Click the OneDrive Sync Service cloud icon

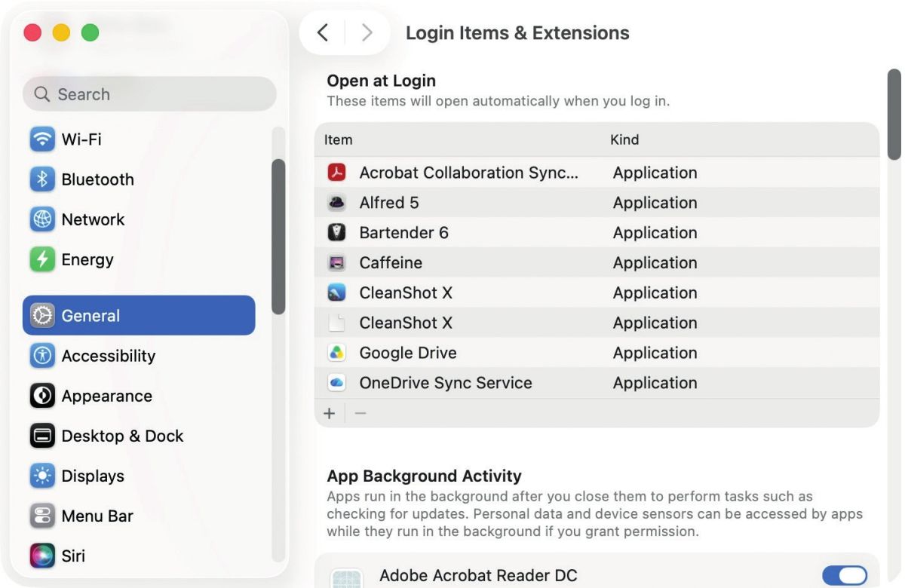336,383
